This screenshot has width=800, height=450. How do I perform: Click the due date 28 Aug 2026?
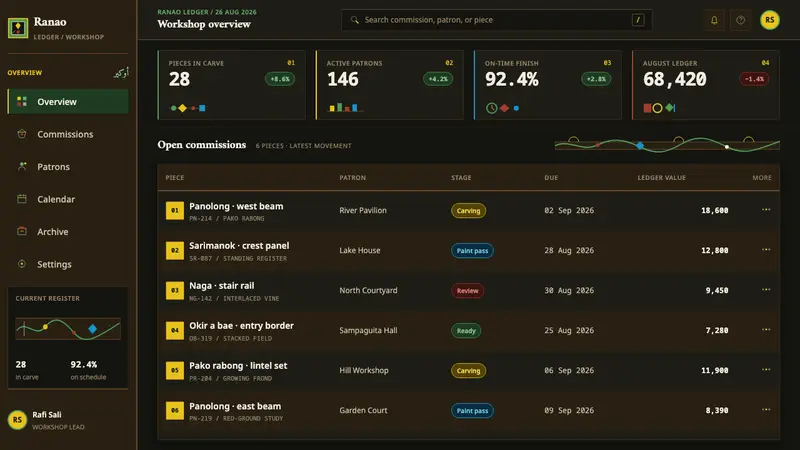(569, 251)
